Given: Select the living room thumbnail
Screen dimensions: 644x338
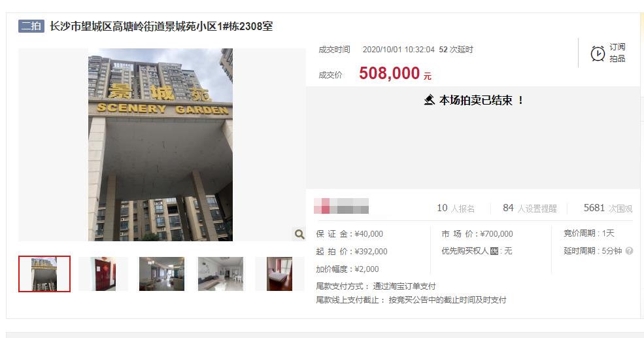Looking at the screenshot, I should coord(162,274).
